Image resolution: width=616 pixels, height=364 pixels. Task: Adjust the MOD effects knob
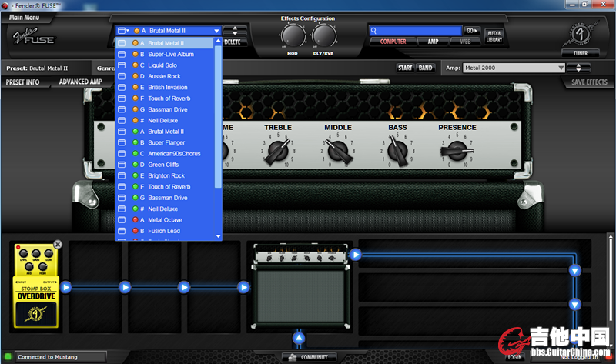pos(293,35)
